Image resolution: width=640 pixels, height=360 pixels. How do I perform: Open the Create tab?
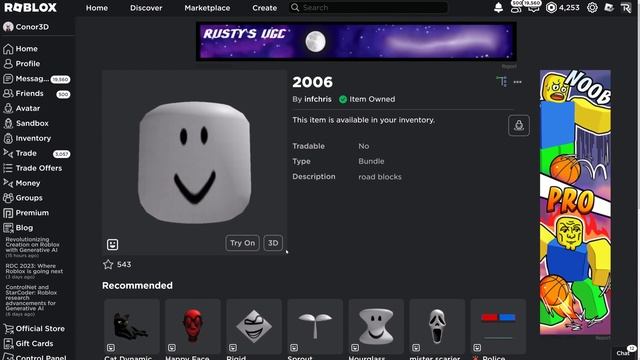(x=264, y=8)
